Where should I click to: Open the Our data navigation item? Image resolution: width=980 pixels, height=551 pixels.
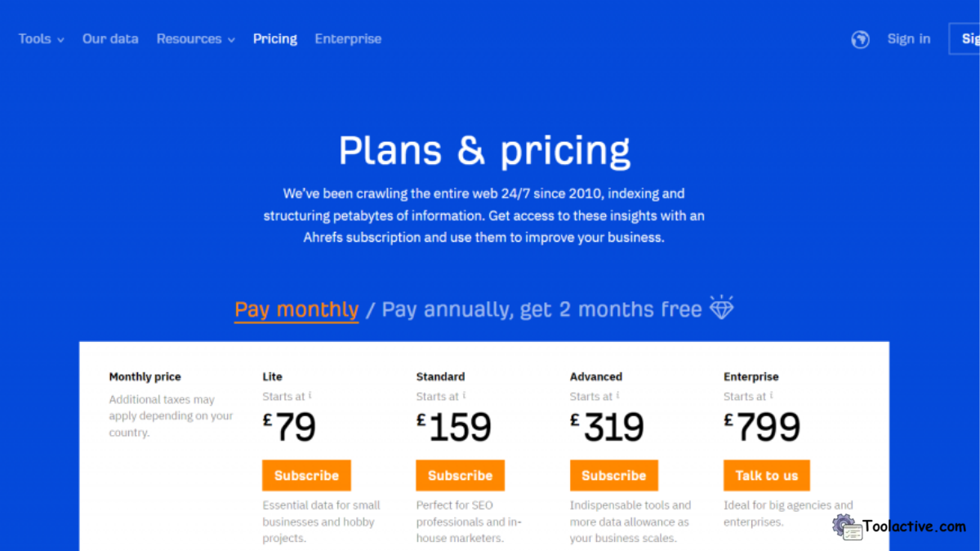pyautogui.click(x=110, y=38)
